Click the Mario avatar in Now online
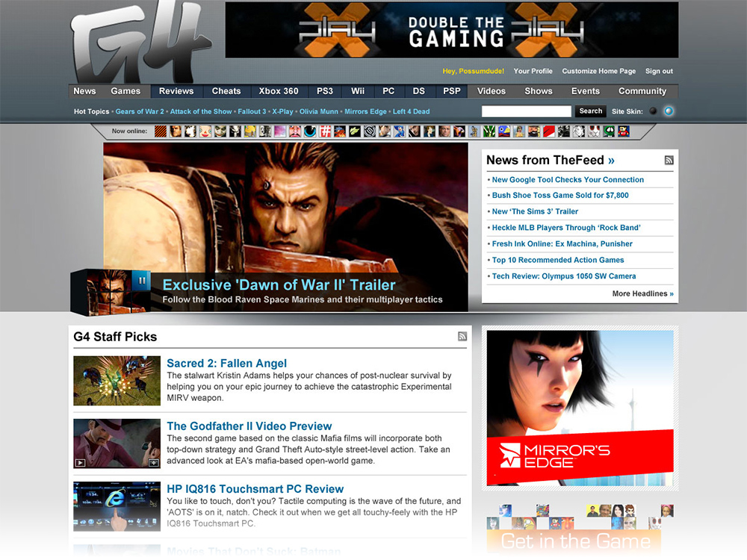Viewport: 747px width, 560px height. (624, 131)
